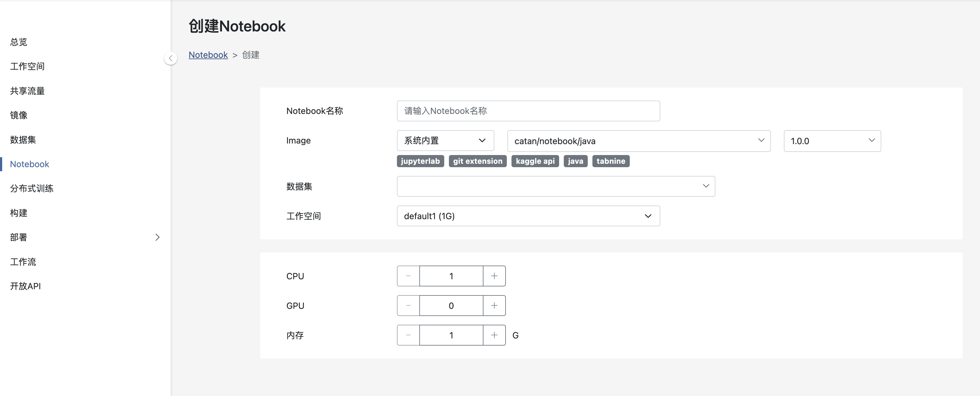Collapse the sidebar with the arrow button

pos(170,58)
